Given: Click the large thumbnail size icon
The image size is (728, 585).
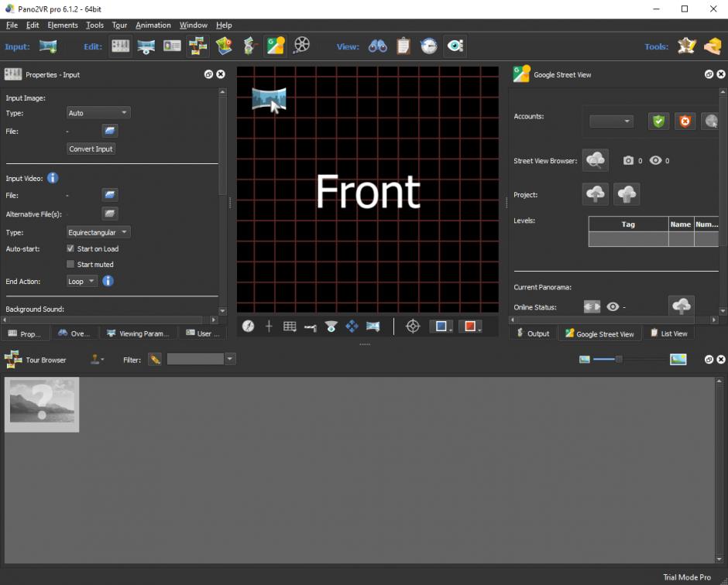Looking at the screenshot, I should 678,359.
